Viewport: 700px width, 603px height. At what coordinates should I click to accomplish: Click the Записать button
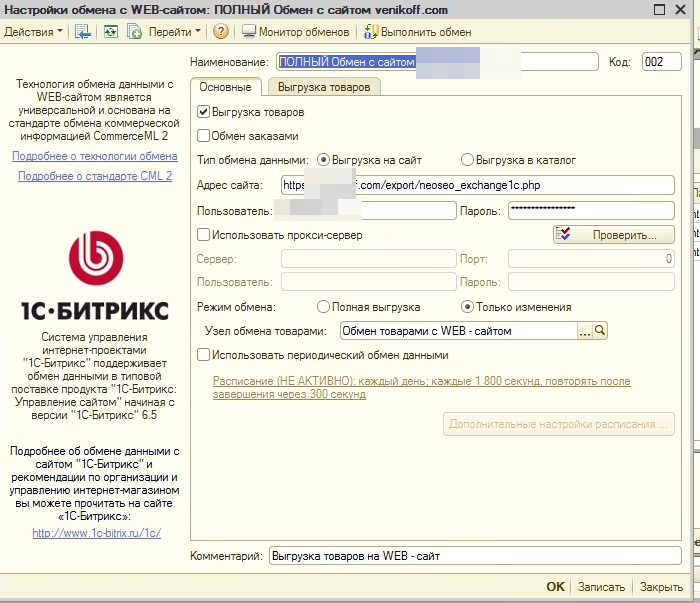[x=601, y=586]
